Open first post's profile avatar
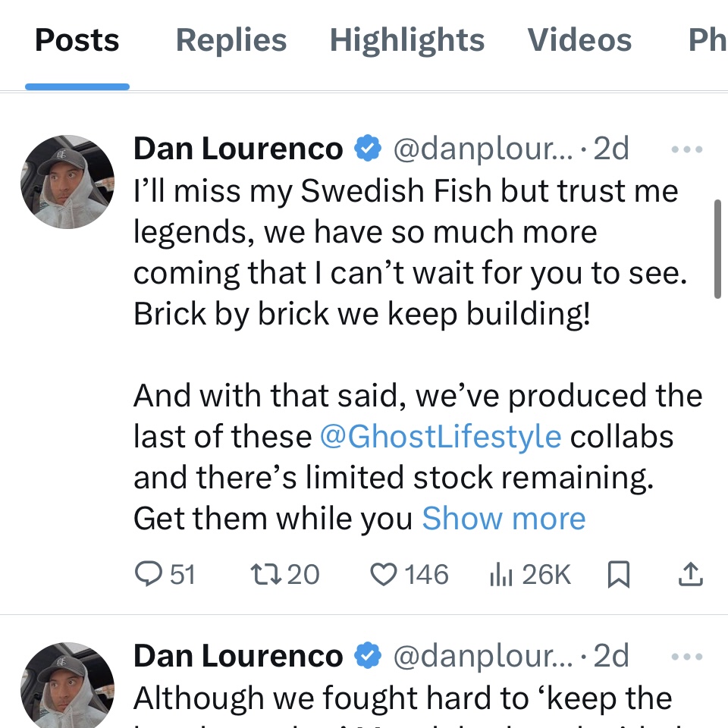The image size is (728, 728). click(x=68, y=182)
